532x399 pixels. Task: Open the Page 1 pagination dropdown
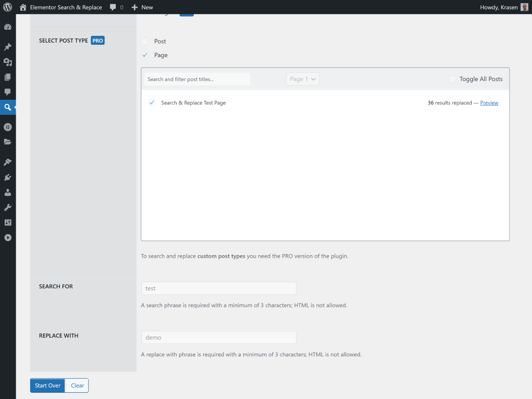point(302,78)
